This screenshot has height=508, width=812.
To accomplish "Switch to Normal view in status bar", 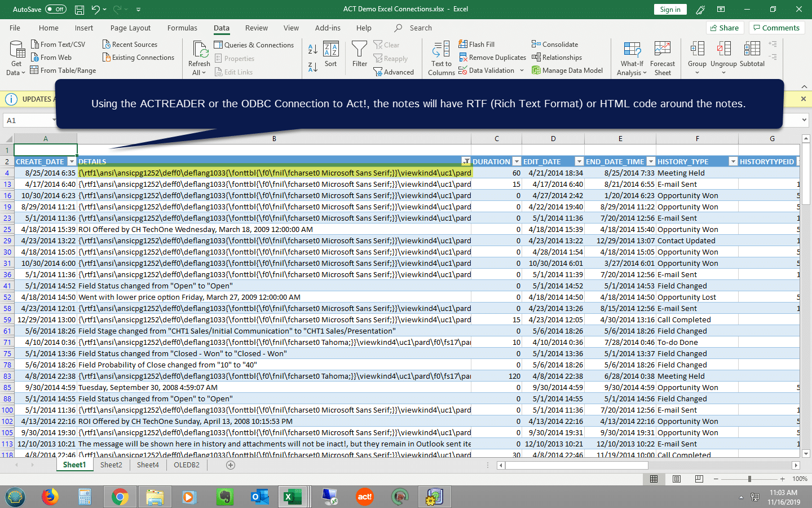I will click(654, 479).
